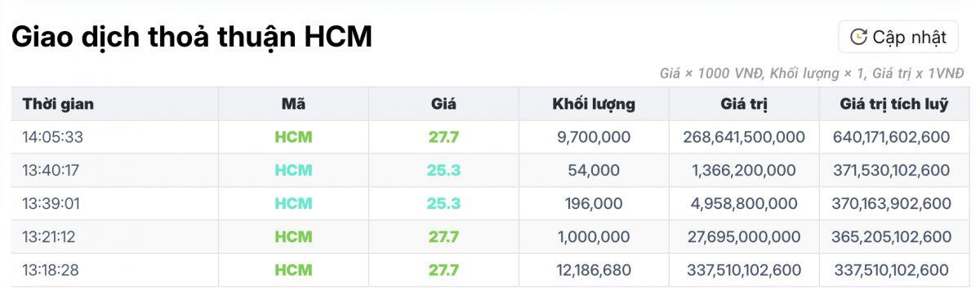Click the 27.7 price at 14:05:33
Viewport: 980px width, 306px height.
point(443,137)
